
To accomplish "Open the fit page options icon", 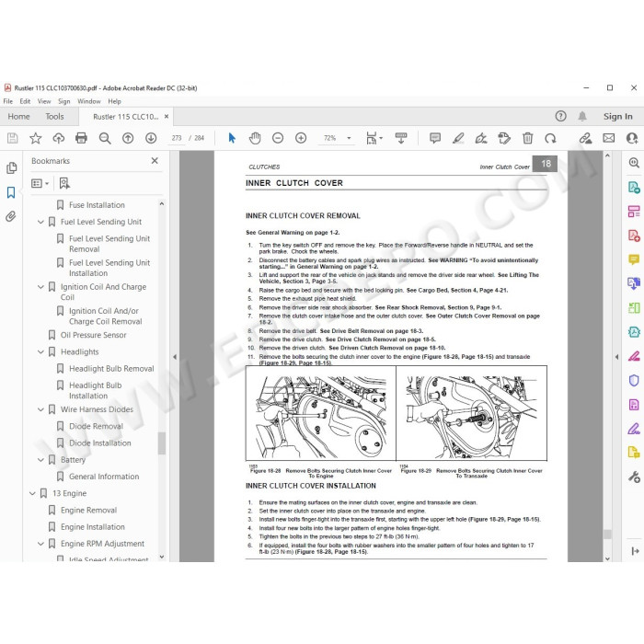I will click(374, 138).
